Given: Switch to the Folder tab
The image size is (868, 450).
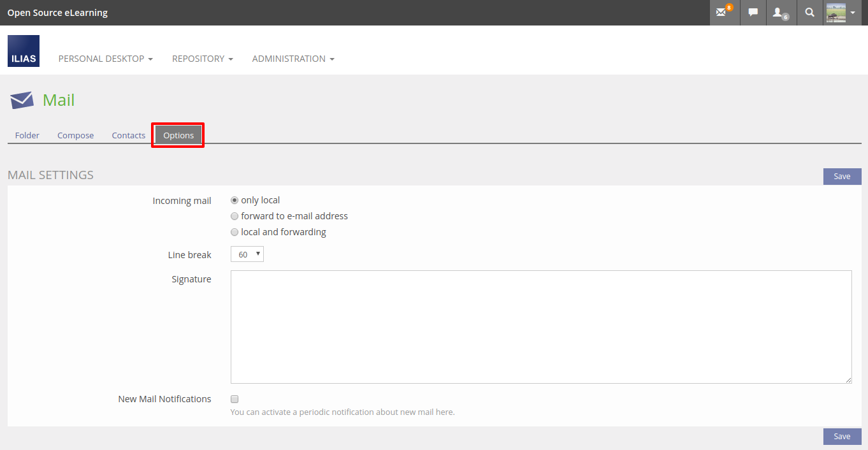Looking at the screenshot, I should [x=27, y=135].
